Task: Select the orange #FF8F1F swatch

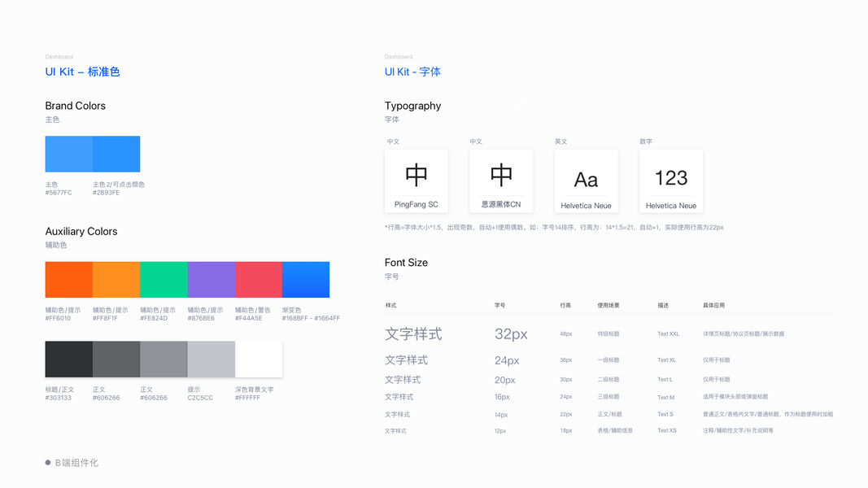Action: 116,280
